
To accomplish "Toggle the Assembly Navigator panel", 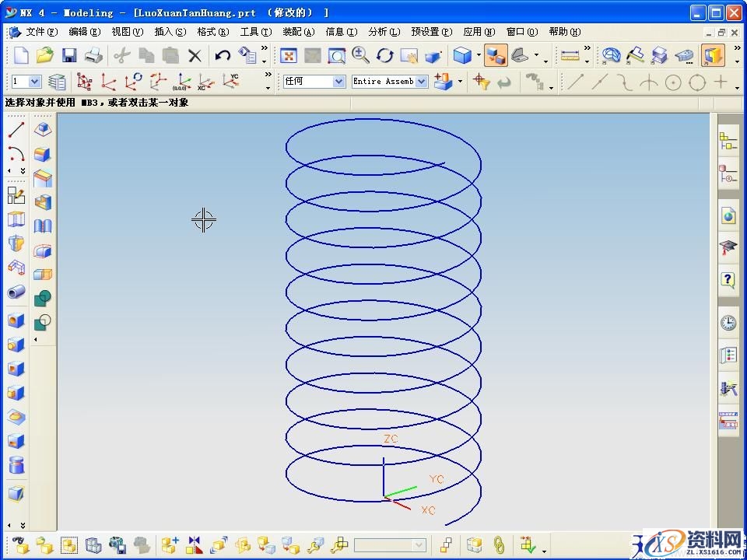I will tap(728, 141).
